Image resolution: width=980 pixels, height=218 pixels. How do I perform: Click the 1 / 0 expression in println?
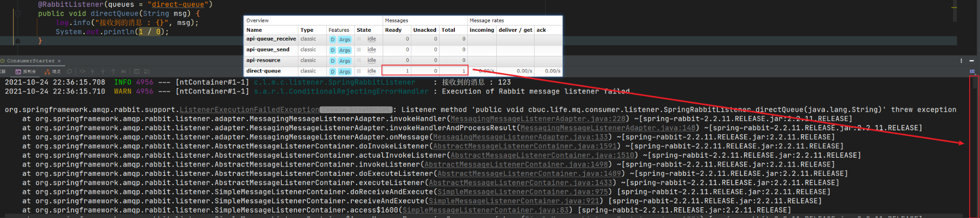pos(149,32)
